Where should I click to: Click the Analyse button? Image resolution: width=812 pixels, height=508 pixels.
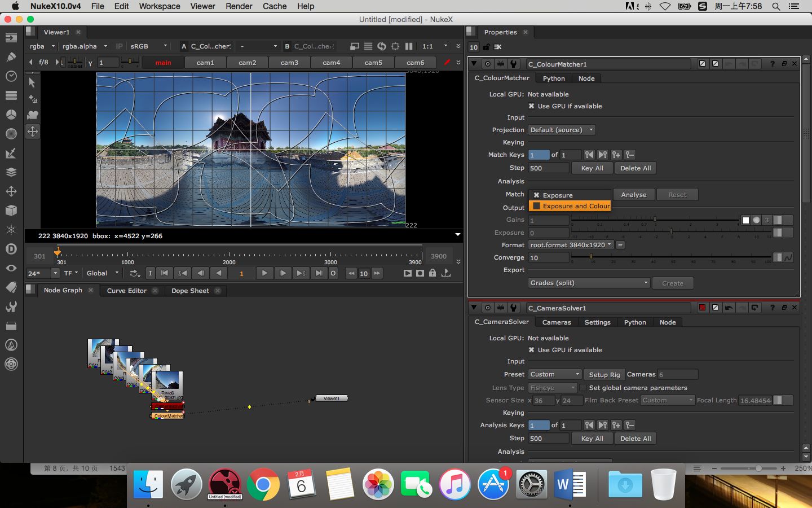pos(633,195)
